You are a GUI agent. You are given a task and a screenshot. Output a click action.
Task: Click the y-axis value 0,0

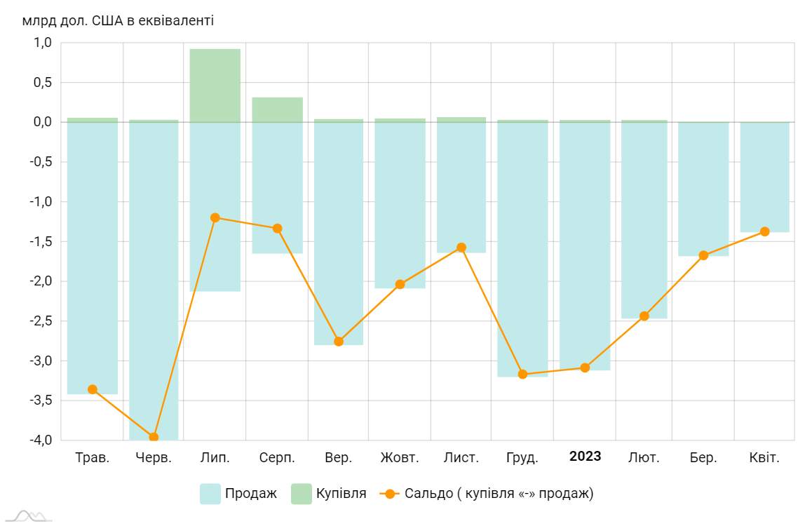point(43,122)
